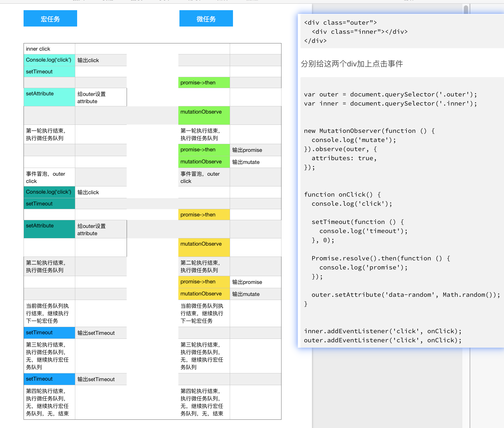This screenshot has height=428, width=504.
Task: Select the blue 微任务 header box
Action: coord(206,18)
